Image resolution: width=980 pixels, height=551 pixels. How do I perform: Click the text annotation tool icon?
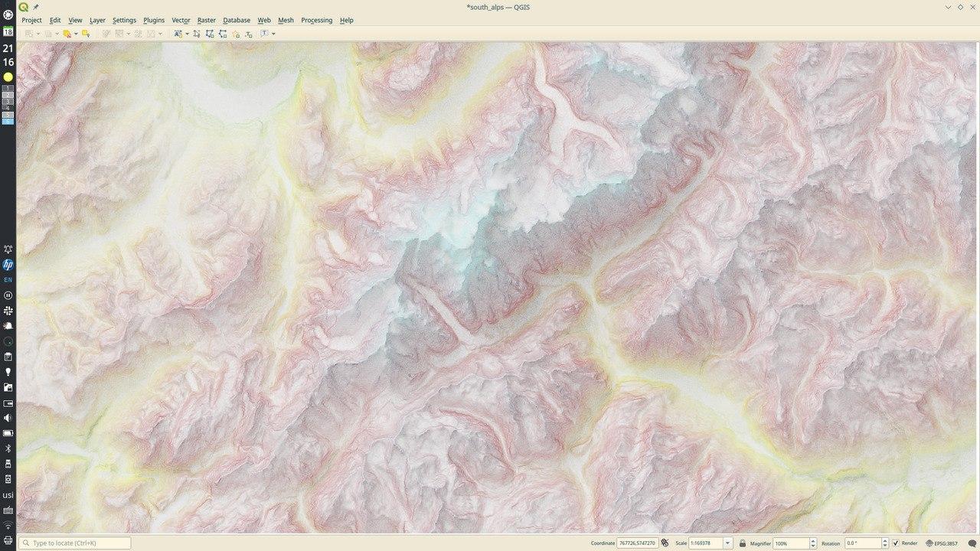tap(264, 34)
